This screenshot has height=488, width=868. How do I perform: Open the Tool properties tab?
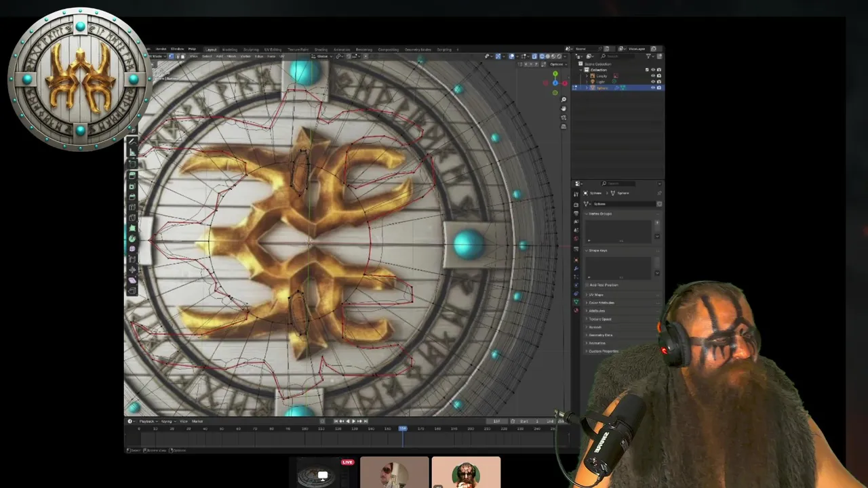[x=576, y=195]
